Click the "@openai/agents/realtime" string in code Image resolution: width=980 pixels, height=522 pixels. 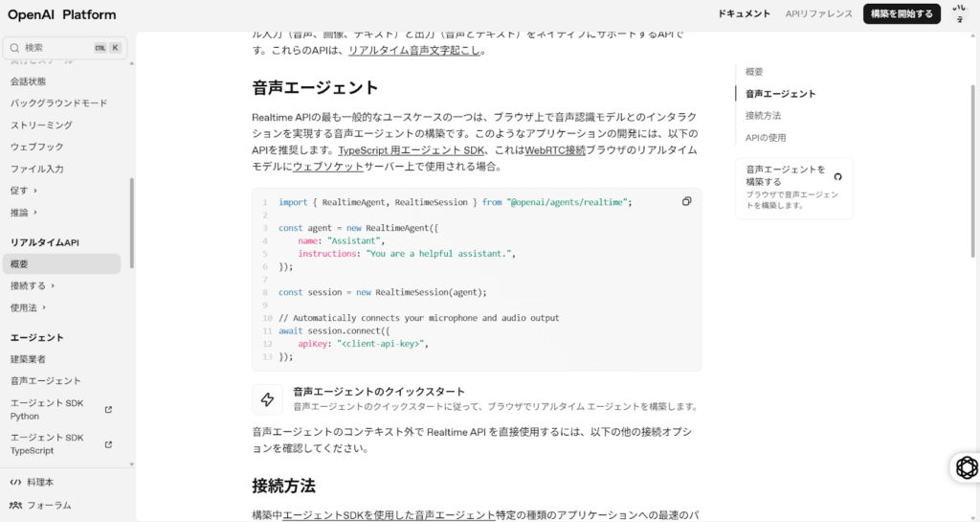(568, 202)
